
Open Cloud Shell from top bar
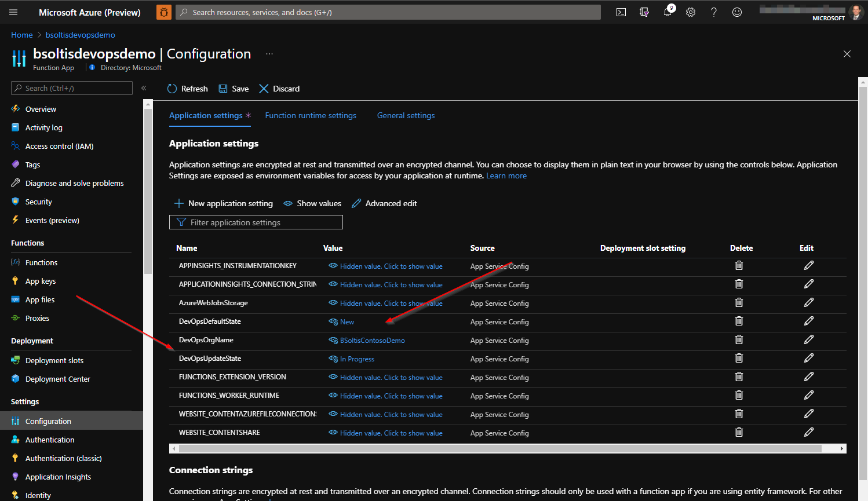(621, 12)
